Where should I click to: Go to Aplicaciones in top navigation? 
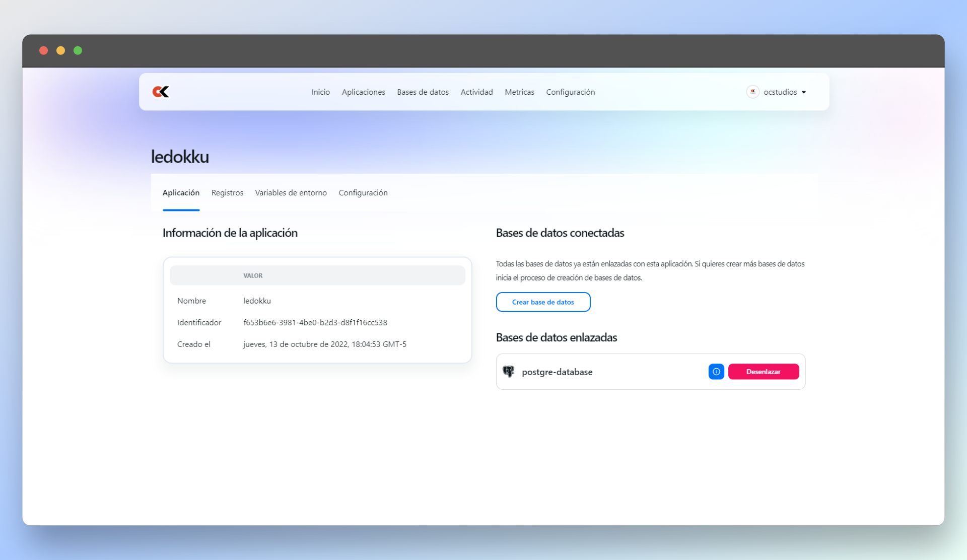click(x=363, y=92)
